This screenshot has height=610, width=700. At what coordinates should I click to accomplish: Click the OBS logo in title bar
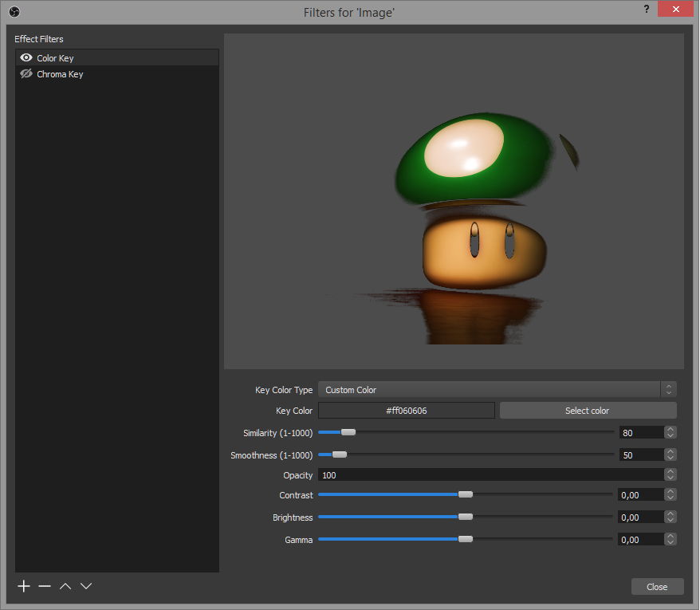tap(14, 12)
